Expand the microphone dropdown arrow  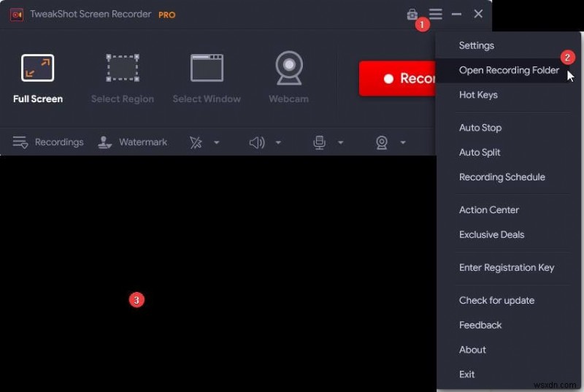click(x=340, y=142)
